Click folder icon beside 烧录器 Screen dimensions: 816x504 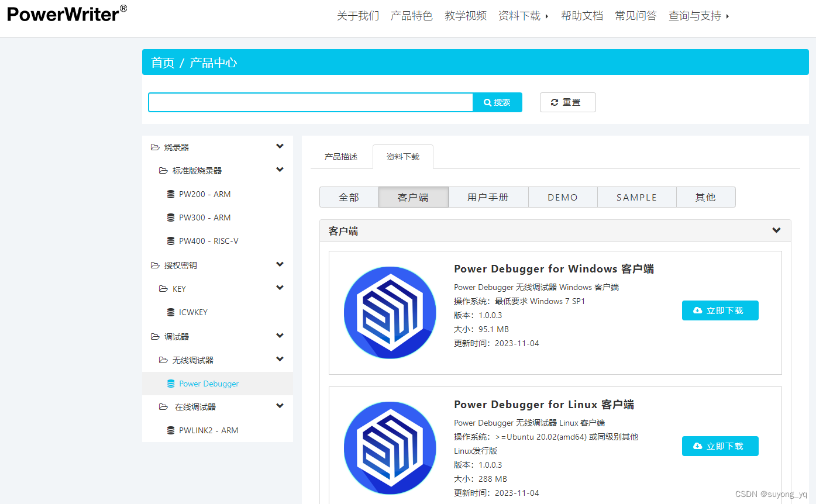(155, 147)
